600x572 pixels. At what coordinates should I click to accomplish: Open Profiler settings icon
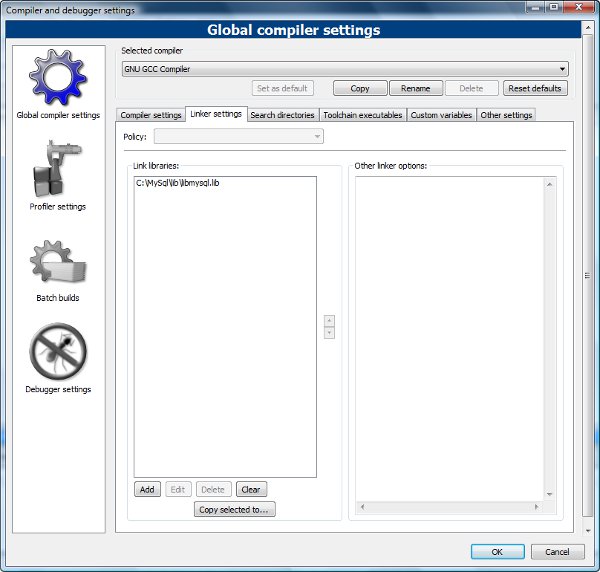click(x=57, y=171)
